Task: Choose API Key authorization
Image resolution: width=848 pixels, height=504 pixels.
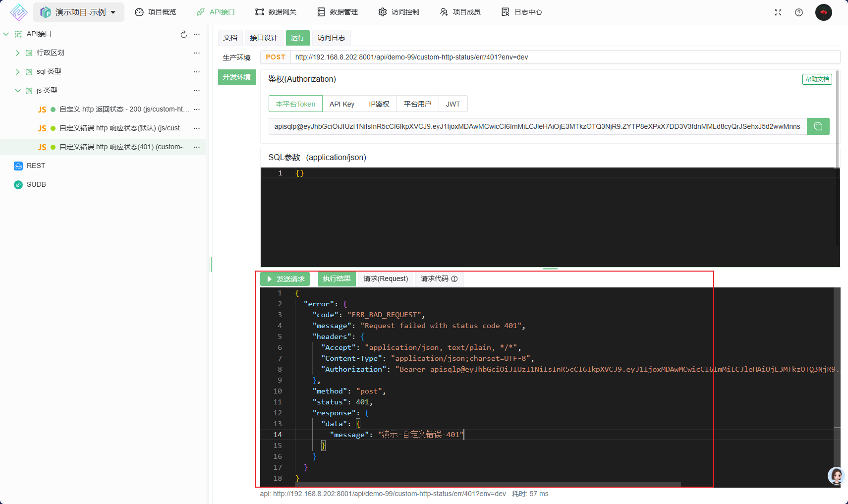Action: pyautogui.click(x=342, y=104)
